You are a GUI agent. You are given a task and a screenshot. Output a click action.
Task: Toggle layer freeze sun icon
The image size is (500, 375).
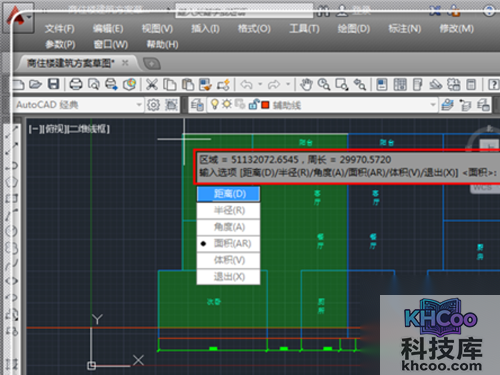pos(227,104)
